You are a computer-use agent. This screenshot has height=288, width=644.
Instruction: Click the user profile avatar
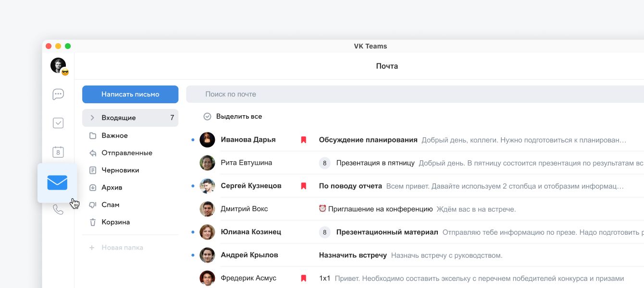(58, 66)
